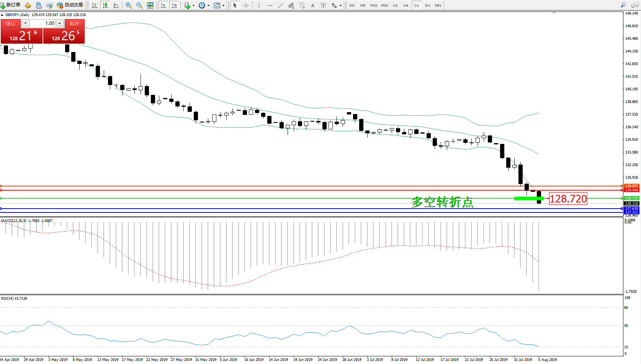Toggle the chart auto scroll button
The image size is (641, 364).
pos(164,5)
